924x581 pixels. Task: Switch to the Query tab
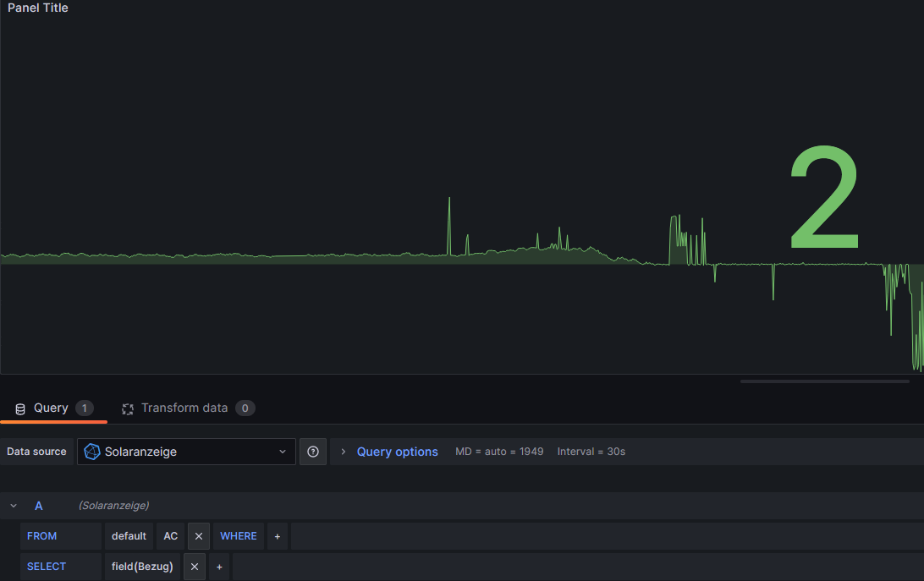[51, 408]
